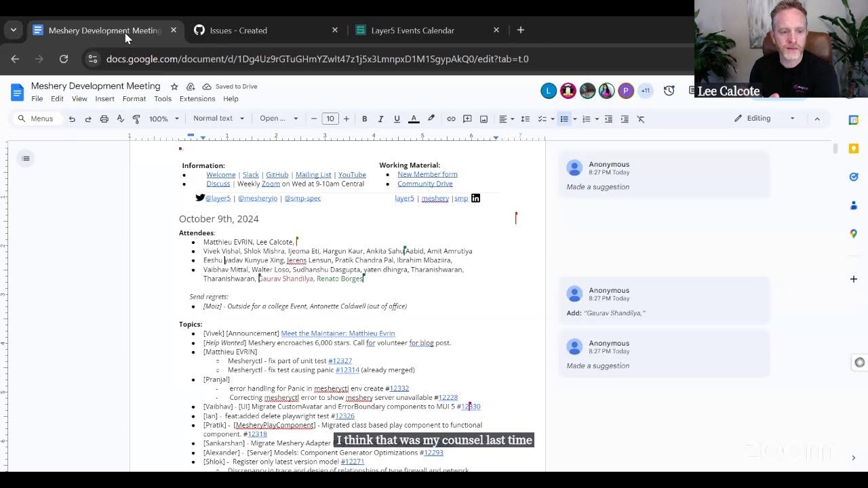Open the Extensions menu
The height and width of the screenshot is (488, 868).
(197, 99)
